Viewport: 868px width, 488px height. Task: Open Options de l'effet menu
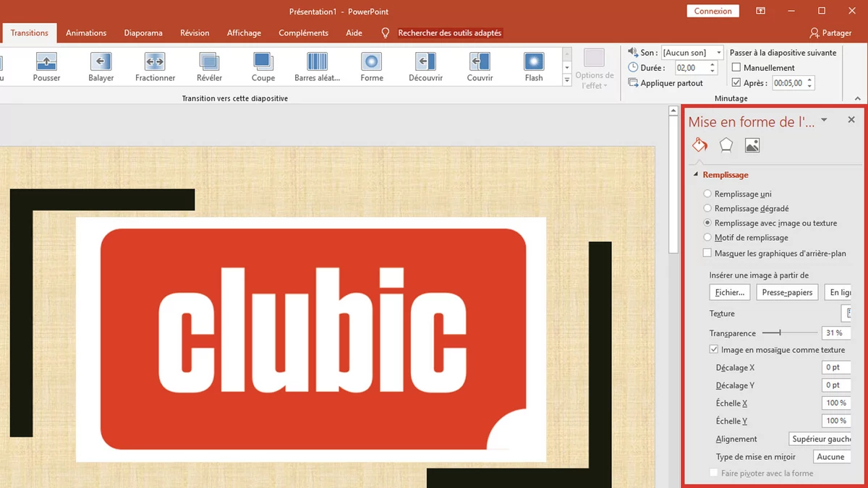(595, 69)
